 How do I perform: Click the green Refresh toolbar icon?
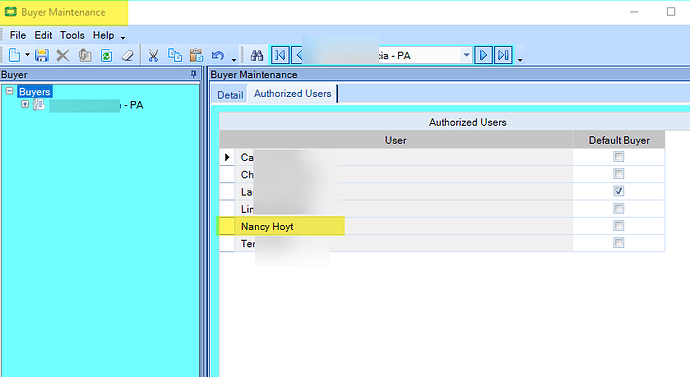(x=106, y=55)
